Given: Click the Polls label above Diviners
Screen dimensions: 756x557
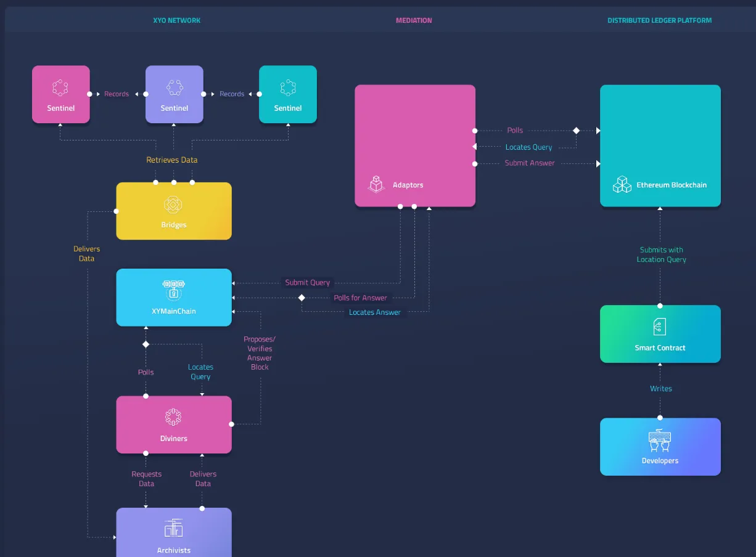Looking at the screenshot, I should tap(146, 372).
